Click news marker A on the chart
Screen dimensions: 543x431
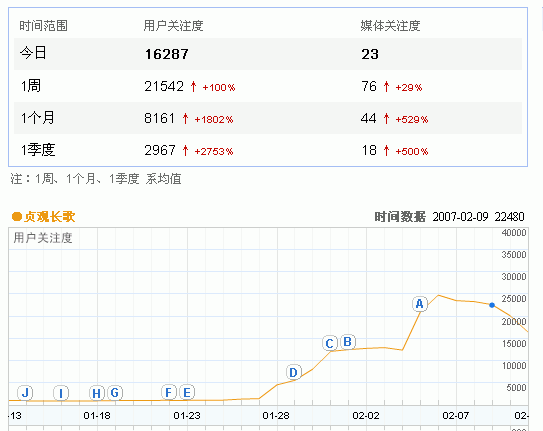point(420,304)
